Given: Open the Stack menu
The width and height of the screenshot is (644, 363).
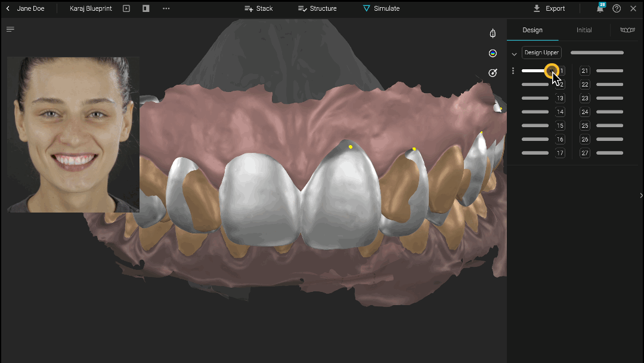Looking at the screenshot, I should 258,8.
